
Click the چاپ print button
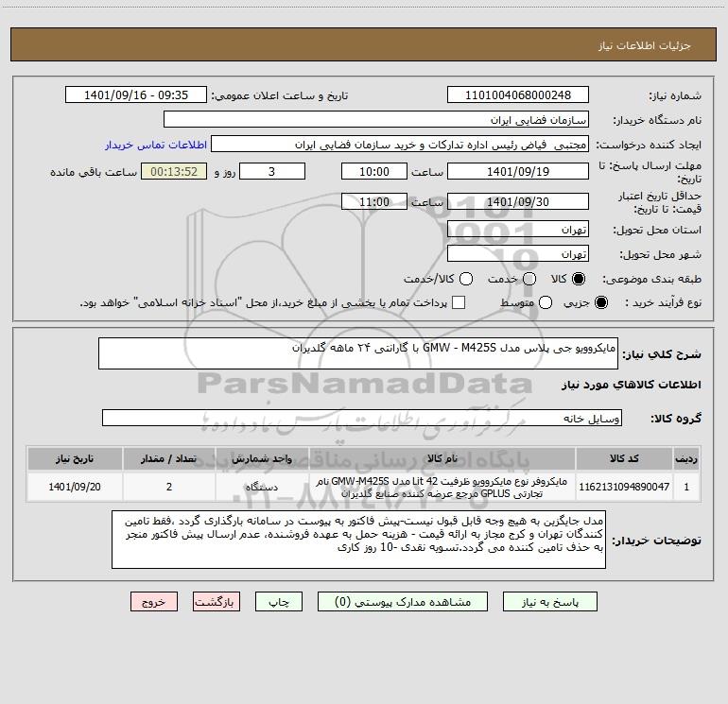[x=279, y=602]
